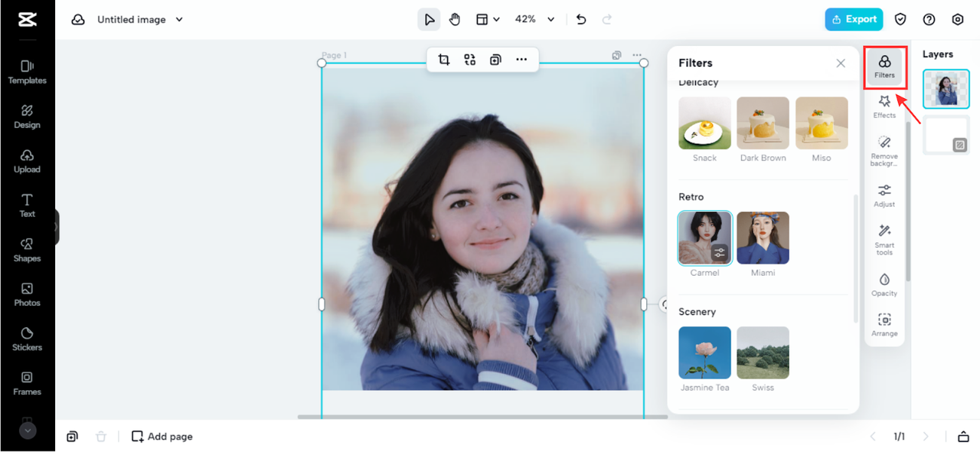Click the CapCut logo icon
Viewport: 980px width, 456px height.
(x=28, y=19)
